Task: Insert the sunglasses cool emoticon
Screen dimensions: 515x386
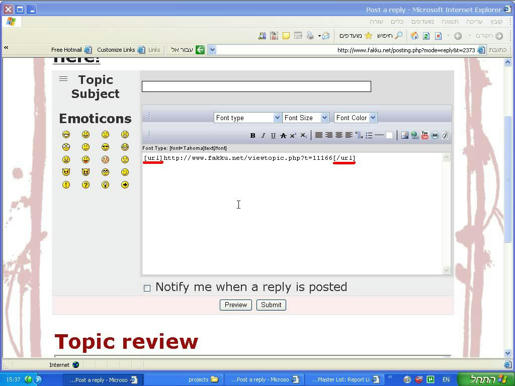Action: point(105,147)
